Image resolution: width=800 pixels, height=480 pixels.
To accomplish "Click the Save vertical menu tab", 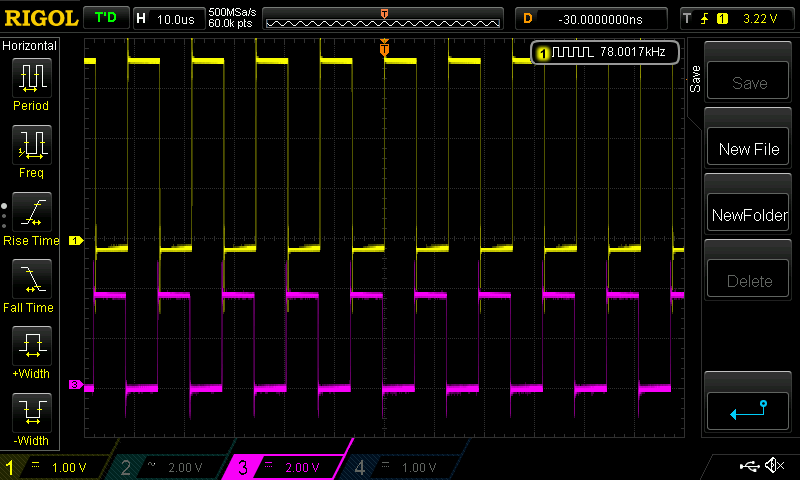I will (695, 79).
